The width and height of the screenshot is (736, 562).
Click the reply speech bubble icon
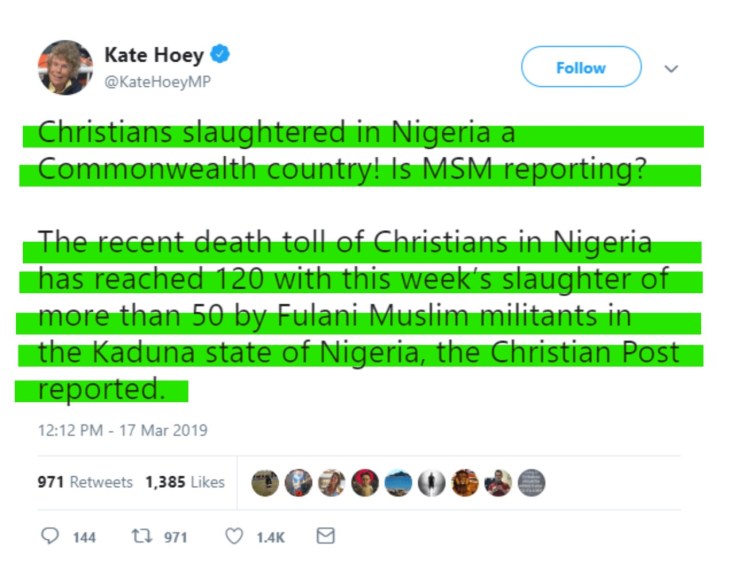(49, 536)
